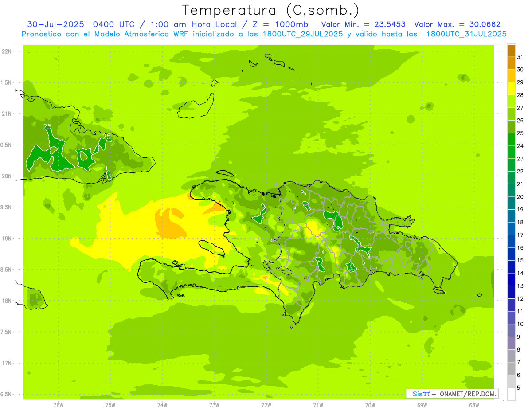Click the '19N' latitude label

(6, 239)
